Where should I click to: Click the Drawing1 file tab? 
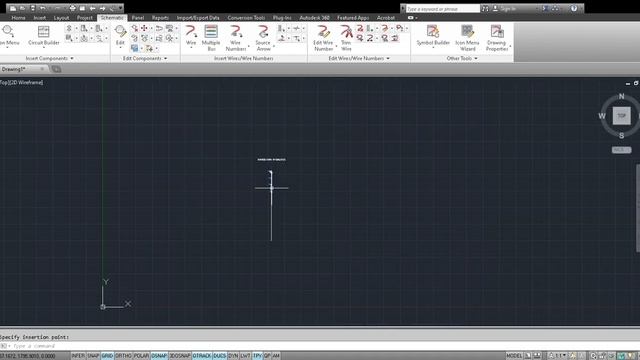[23, 69]
